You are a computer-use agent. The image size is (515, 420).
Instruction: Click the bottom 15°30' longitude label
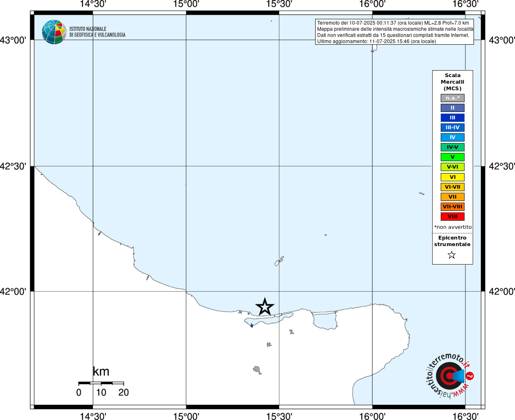click(x=279, y=416)
